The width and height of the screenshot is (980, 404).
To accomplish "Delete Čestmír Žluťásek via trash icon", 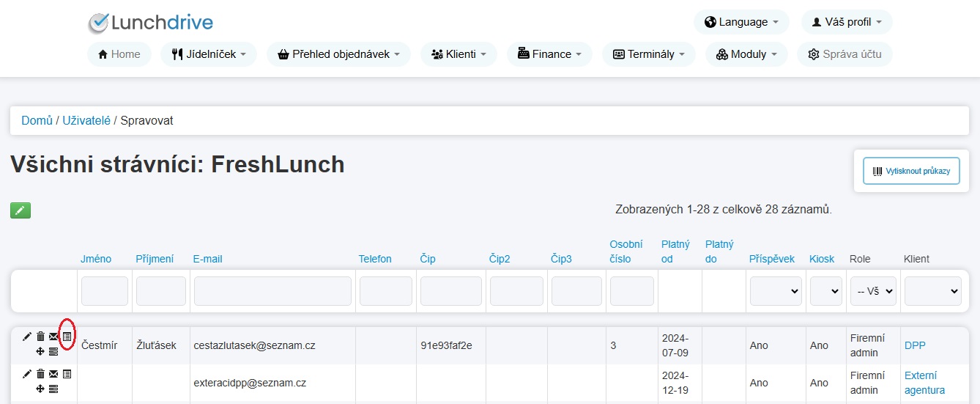I will coord(40,337).
